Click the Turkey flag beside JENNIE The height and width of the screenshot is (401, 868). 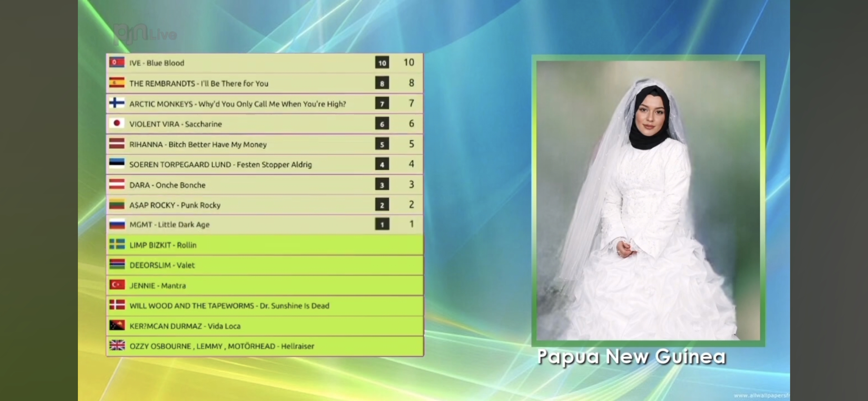click(x=117, y=285)
